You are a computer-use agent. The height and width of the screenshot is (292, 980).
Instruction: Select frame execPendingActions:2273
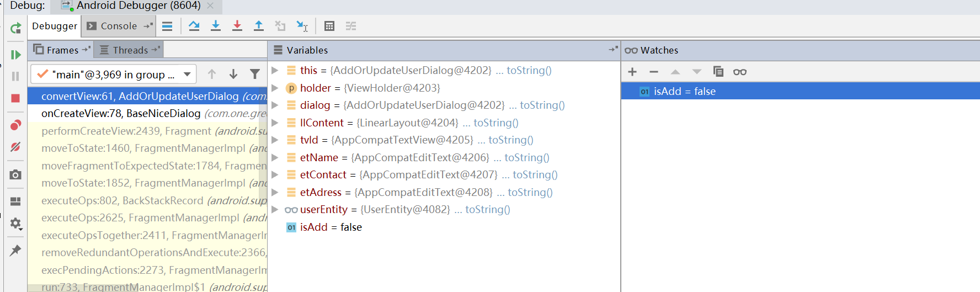tap(147, 270)
